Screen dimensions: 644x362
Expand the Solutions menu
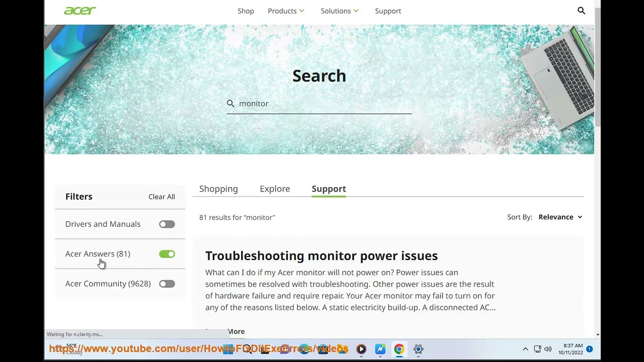(x=340, y=11)
